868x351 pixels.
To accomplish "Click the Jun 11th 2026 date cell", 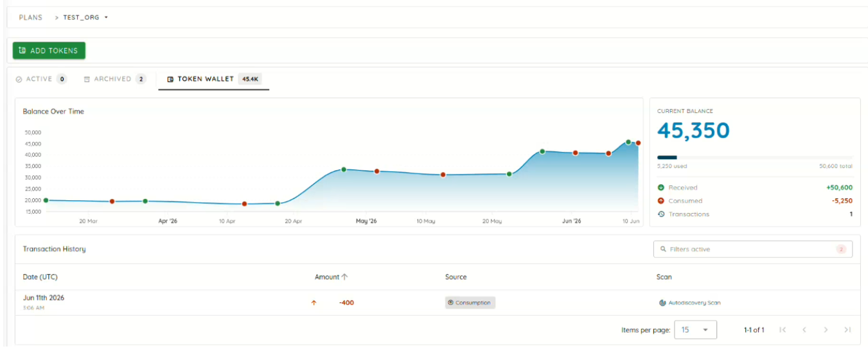I will tap(43, 298).
